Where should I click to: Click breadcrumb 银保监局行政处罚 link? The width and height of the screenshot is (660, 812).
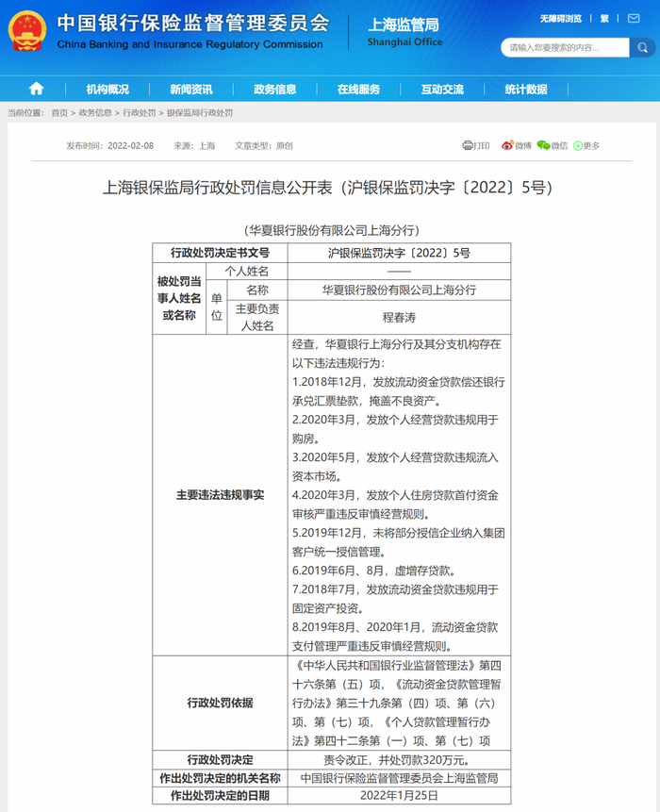click(x=200, y=113)
